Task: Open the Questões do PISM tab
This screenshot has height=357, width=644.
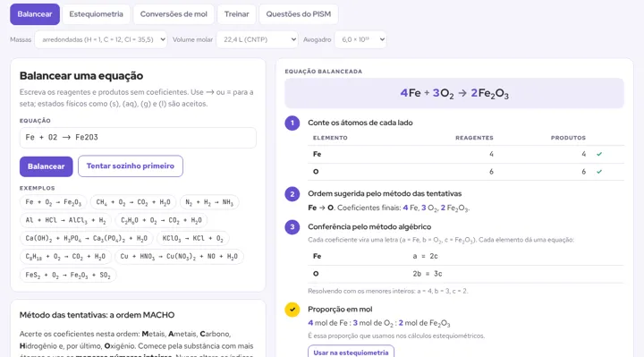Action: (298, 14)
